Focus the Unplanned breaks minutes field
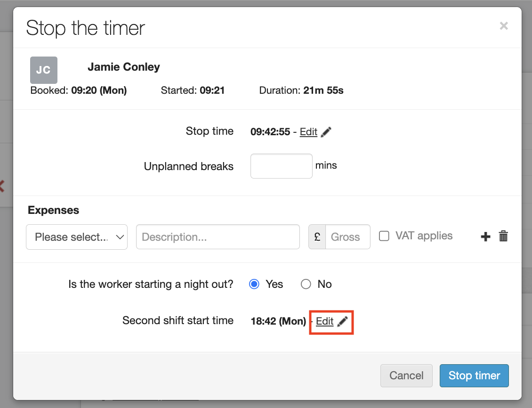532x408 pixels. pyautogui.click(x=281, y=166)
